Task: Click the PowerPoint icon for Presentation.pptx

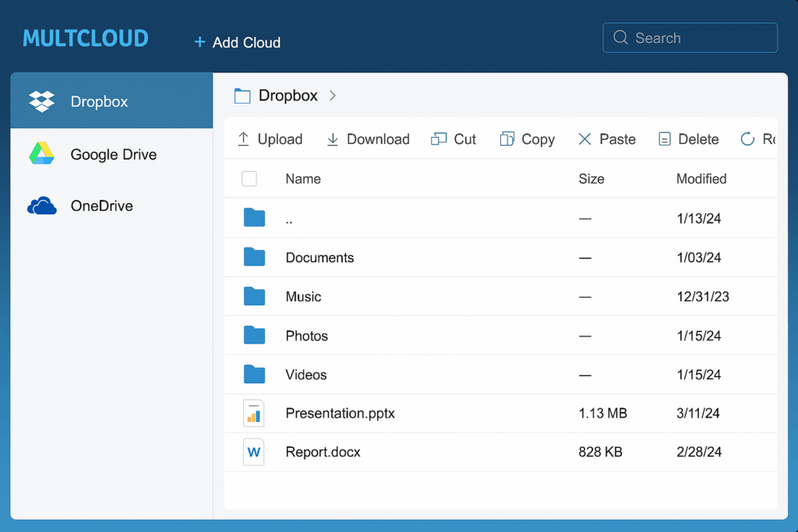Action: click(x=253, y=414)
